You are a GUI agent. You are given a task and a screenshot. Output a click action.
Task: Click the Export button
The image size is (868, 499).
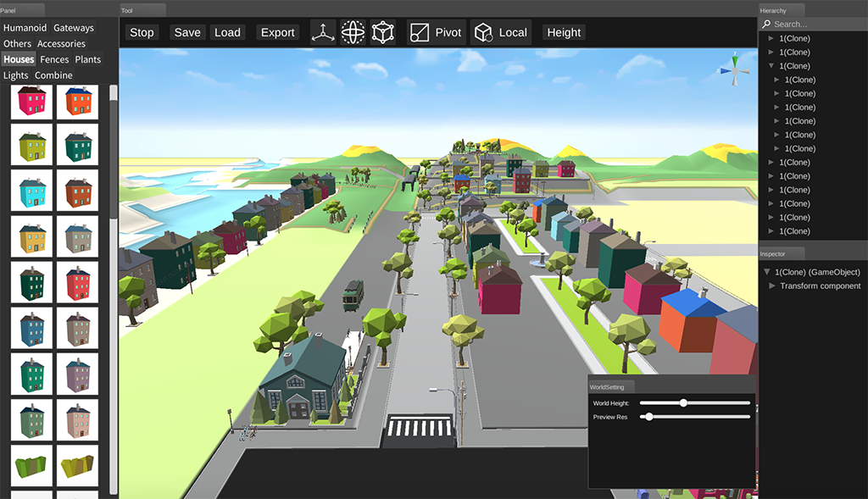pyautogui.click(x=277, y=32)
